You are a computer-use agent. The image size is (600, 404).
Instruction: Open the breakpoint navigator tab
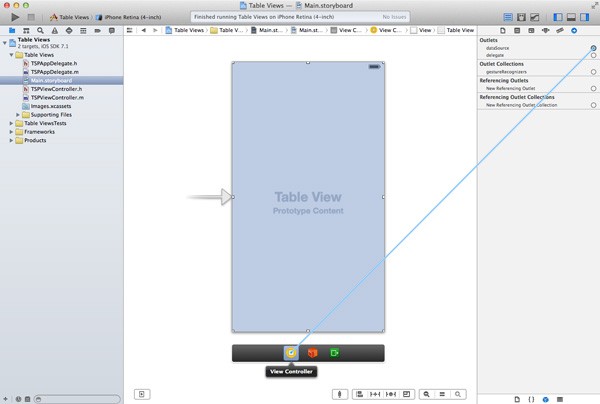98,30
